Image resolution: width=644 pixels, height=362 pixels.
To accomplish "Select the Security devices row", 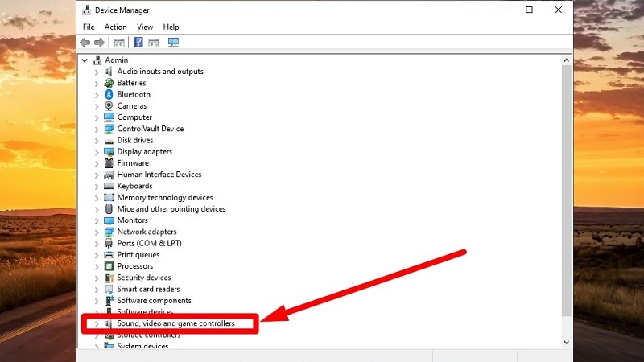I will 144,278.
